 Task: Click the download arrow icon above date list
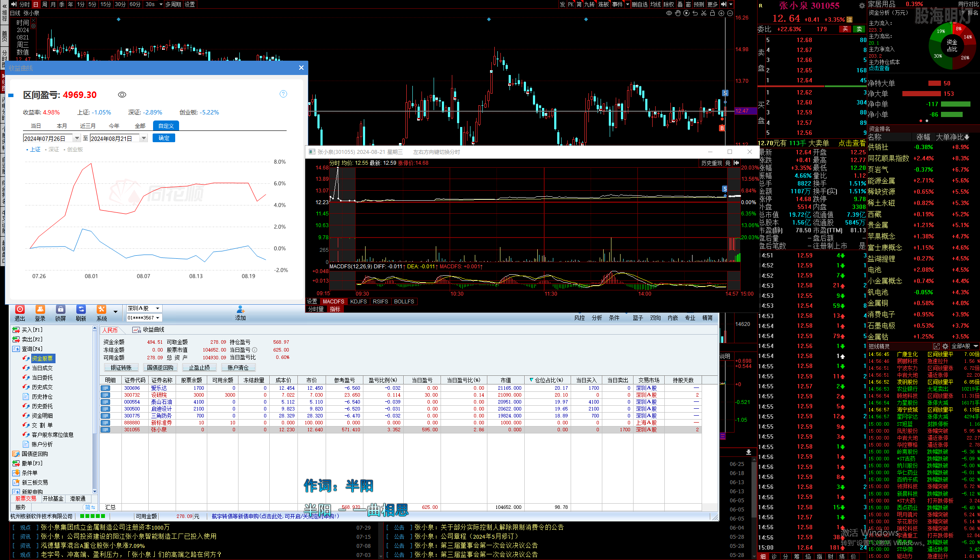pyautogui.click(x=748, y=452)
